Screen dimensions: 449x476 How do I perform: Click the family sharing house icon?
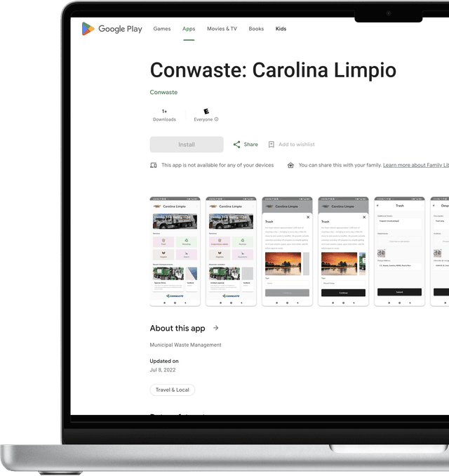[290, 165]
